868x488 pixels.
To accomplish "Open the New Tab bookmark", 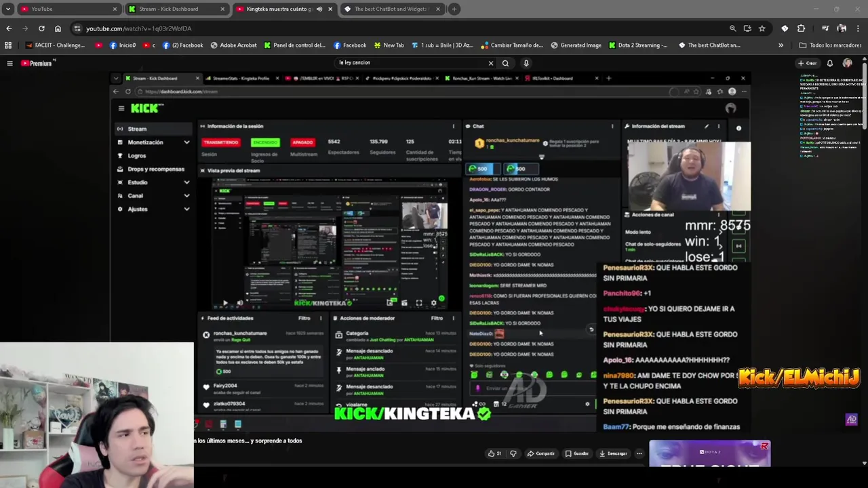I will pyautogui.click(x=389, y=45).
